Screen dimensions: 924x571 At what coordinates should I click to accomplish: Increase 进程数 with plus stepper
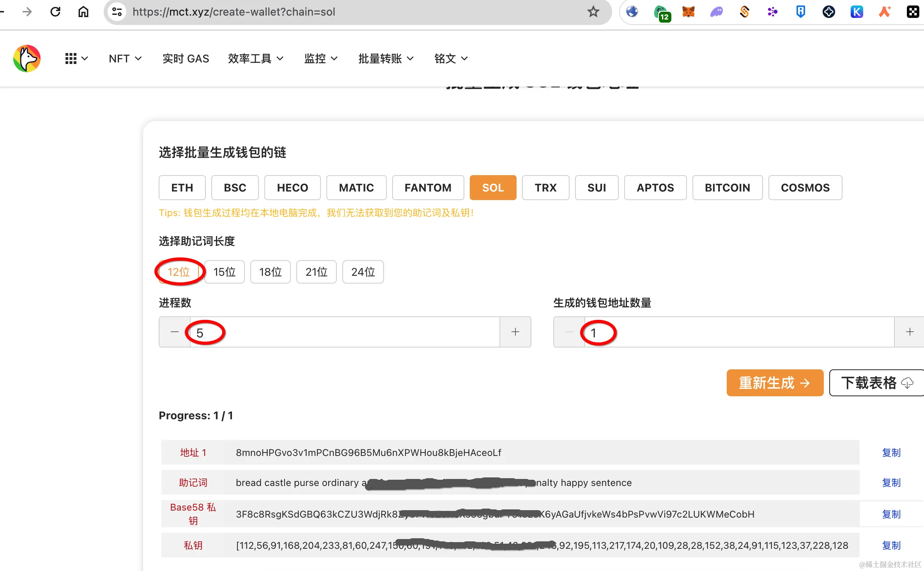click(x=515, y=332)
